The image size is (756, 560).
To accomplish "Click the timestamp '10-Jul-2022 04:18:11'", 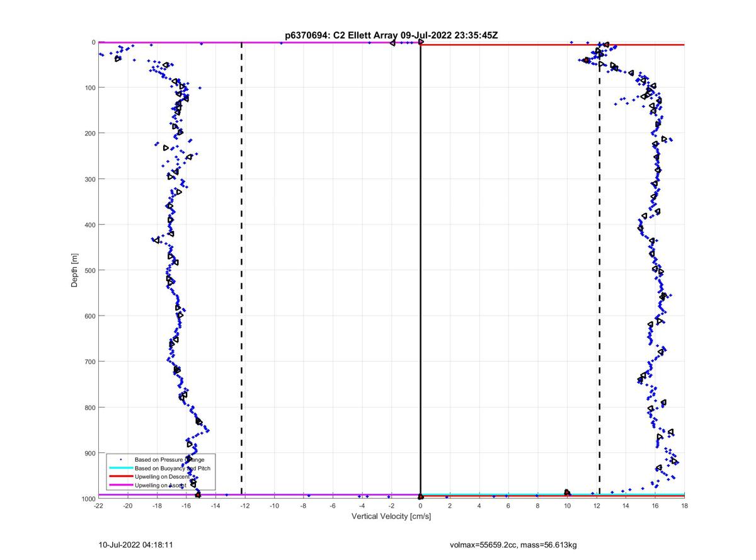I will [135, 544].
